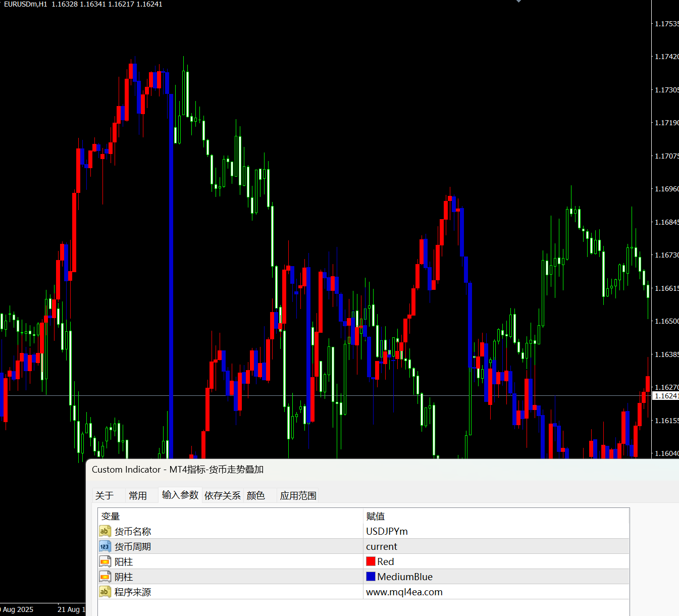Click the EURUSDm,H1 chart title text

25,4
